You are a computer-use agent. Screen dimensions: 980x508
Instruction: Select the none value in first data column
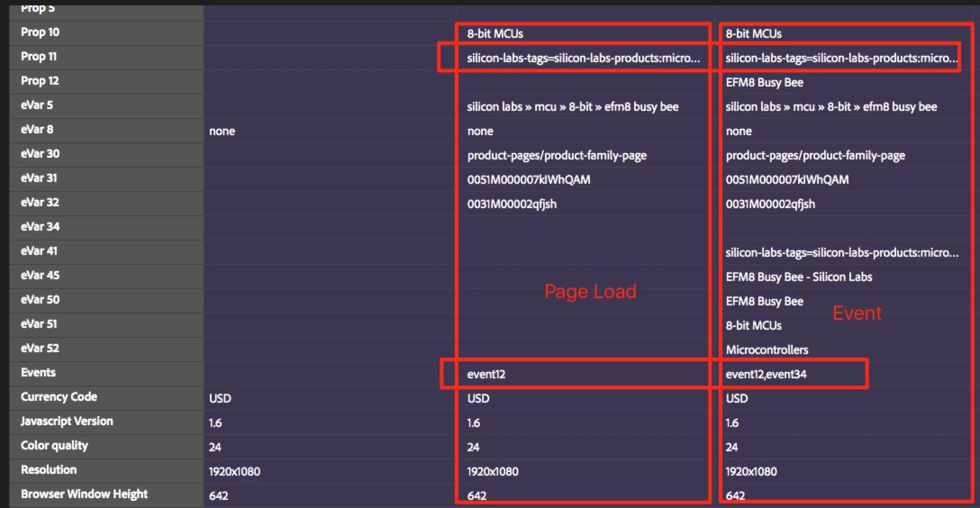pyautogui.click(x=222, y=132)
